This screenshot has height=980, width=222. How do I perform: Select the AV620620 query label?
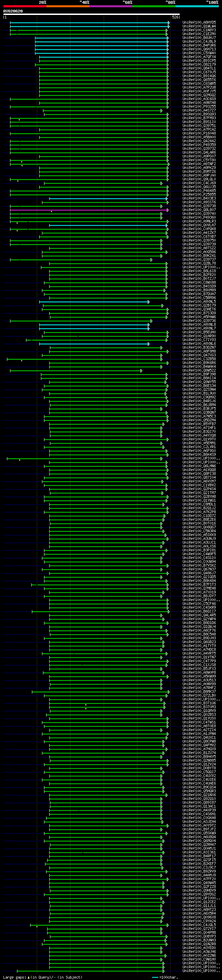[x=13, y=11]
